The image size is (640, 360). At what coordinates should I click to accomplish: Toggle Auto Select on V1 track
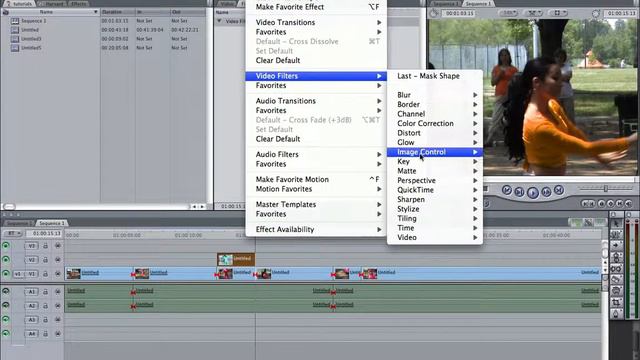click(58, 274)
